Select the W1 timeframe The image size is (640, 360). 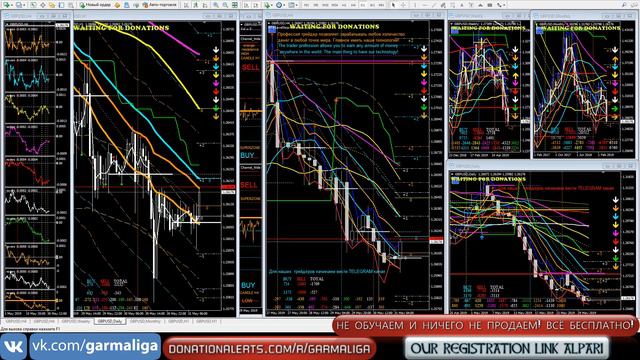373,5
